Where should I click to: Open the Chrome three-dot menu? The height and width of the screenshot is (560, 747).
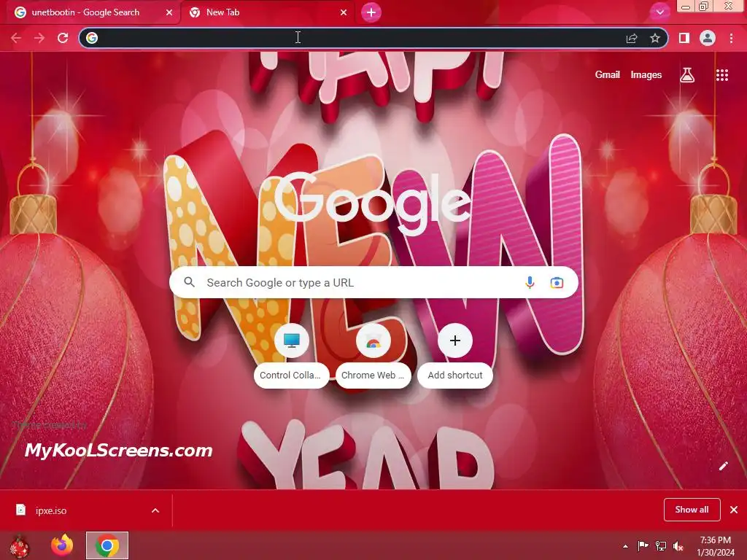click(731, 38)
